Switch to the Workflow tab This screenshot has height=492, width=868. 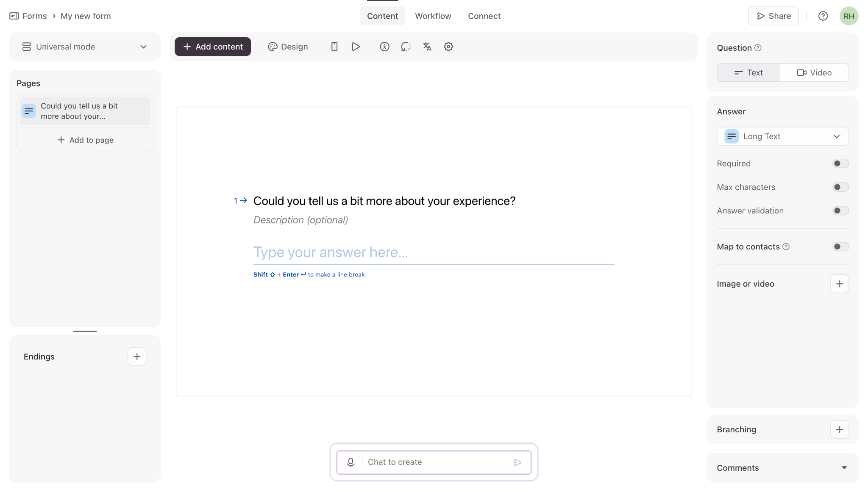(433, 16)
